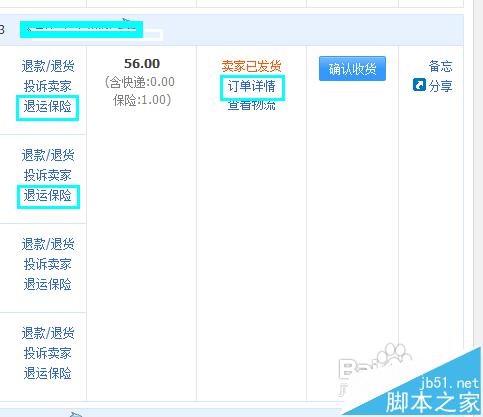Click 投诉卖家 in the fourth item row
The image size is (483, 417).
tap(48, 353)
